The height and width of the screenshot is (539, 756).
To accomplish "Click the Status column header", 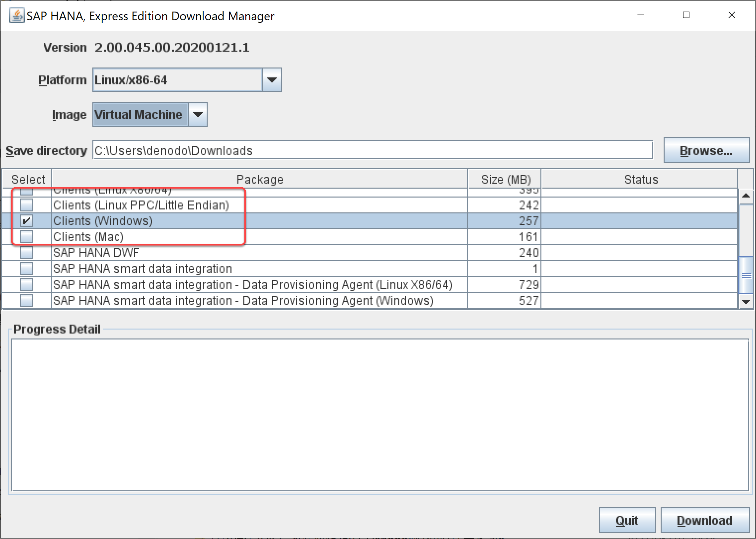I will click(640, 179).
